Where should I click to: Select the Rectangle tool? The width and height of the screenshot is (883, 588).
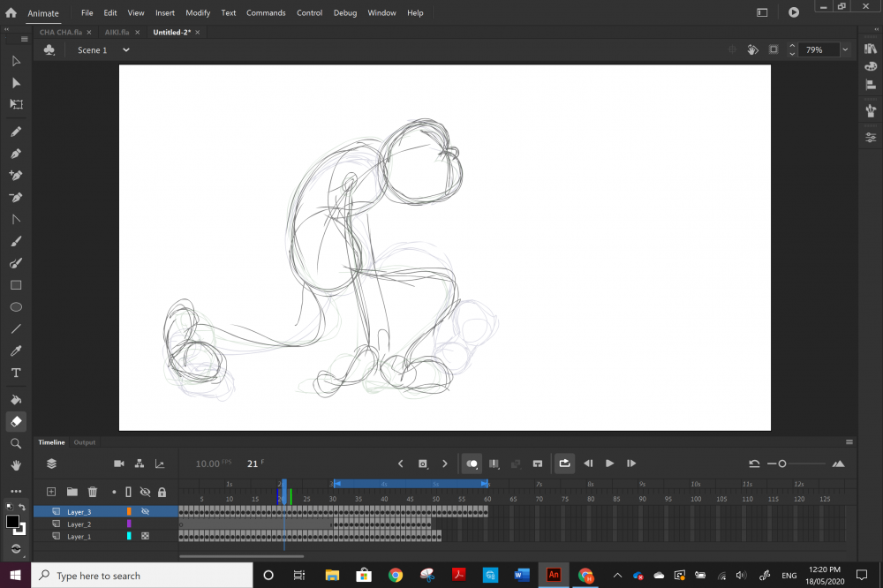pos(16,285)
